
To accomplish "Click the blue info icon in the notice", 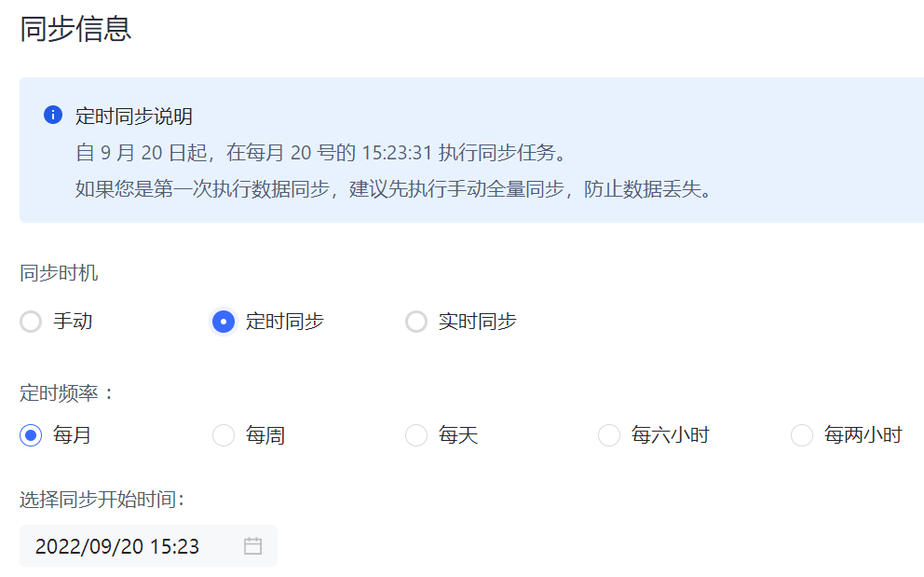I will click(53, 116).
